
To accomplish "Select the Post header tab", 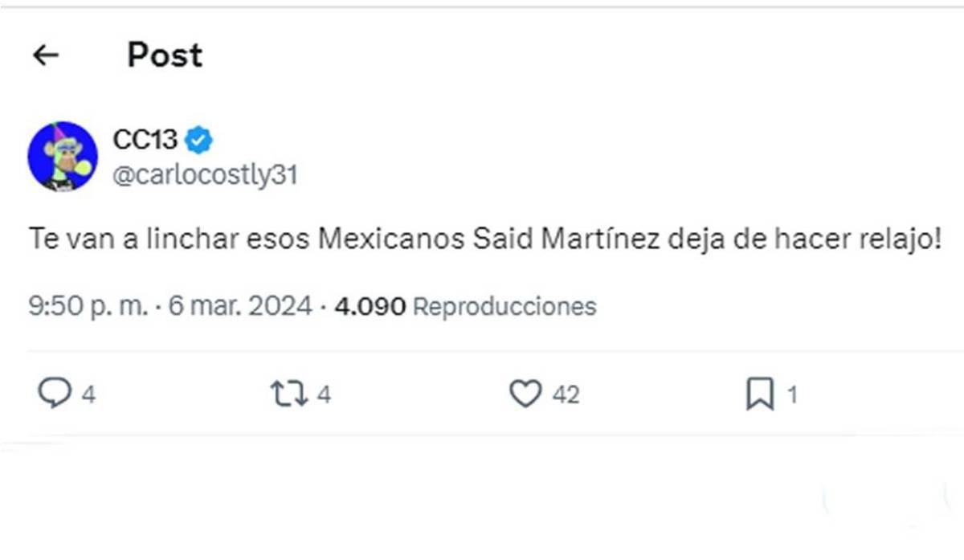I will coord(164,55).
